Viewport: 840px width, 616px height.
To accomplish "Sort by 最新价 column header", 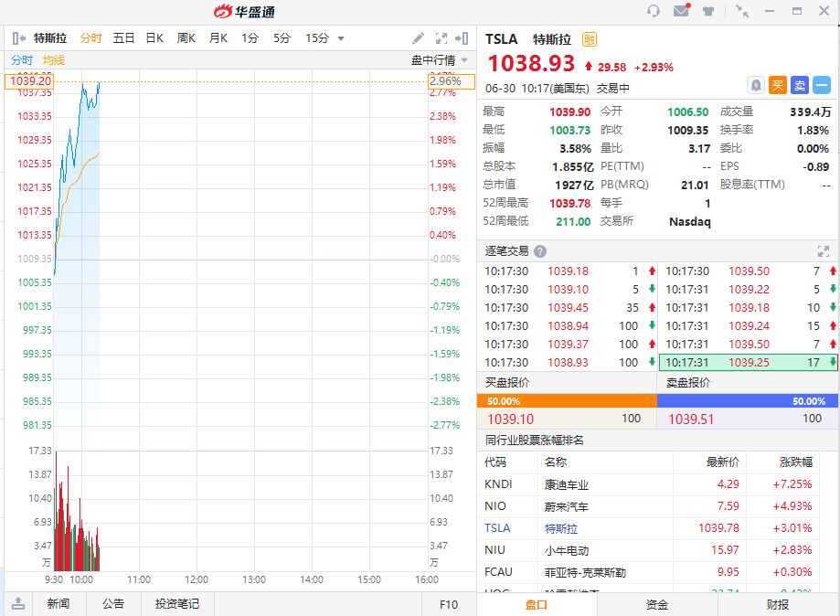I will pyautogui.click(x=723, y=462).
